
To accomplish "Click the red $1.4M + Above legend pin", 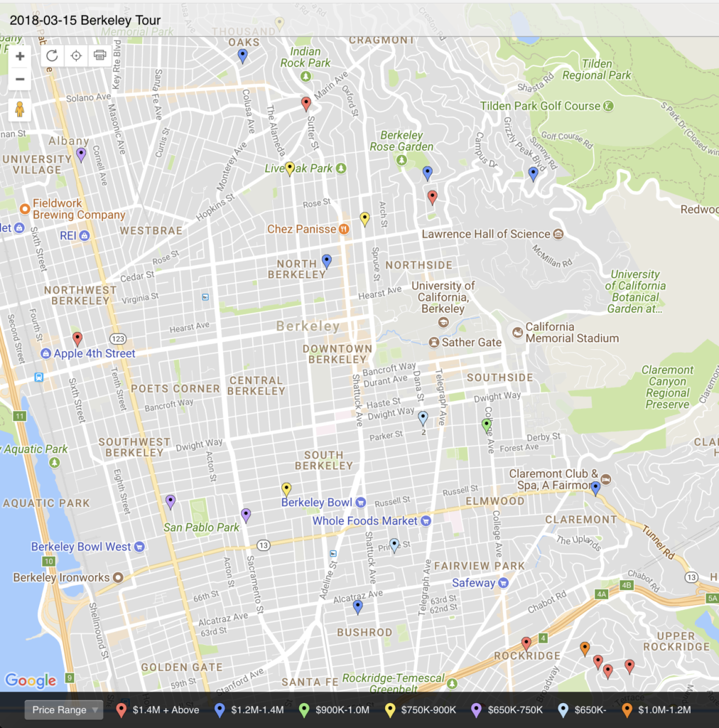I will 121,710.
